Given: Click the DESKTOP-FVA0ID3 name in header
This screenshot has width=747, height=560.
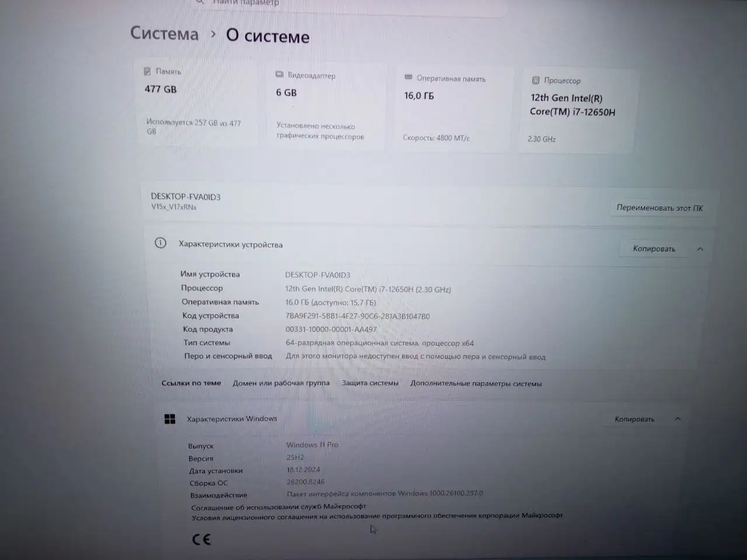Looking at the screenshot, I should click(186, 197).
